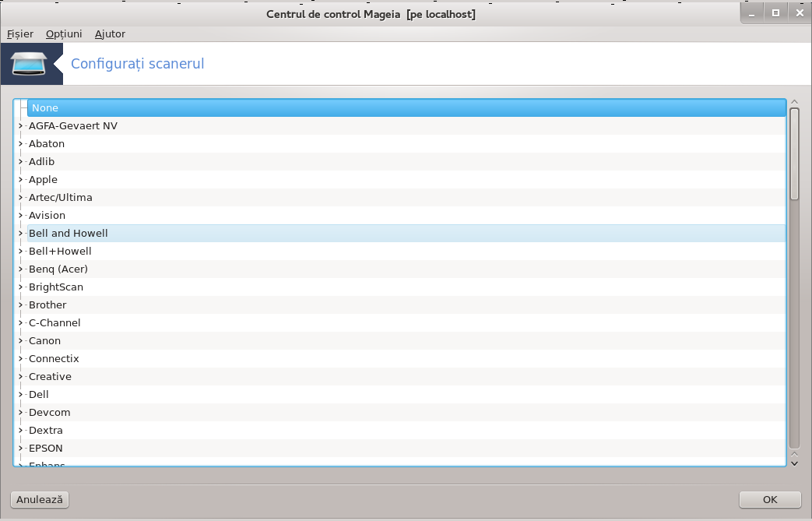Maximize the Centrul de control Mageia window
Image resolution: width=812 pixels, height=521 pixels.
coord(775,13)
